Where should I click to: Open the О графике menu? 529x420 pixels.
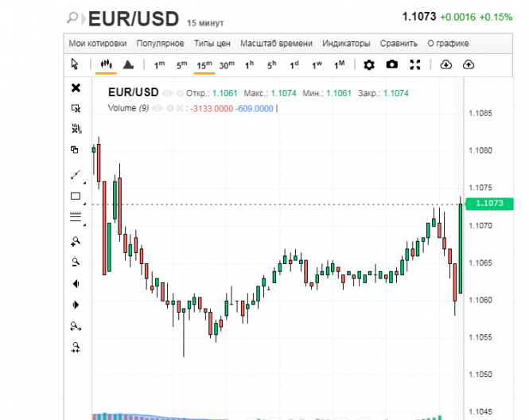[x=448, y=44]
